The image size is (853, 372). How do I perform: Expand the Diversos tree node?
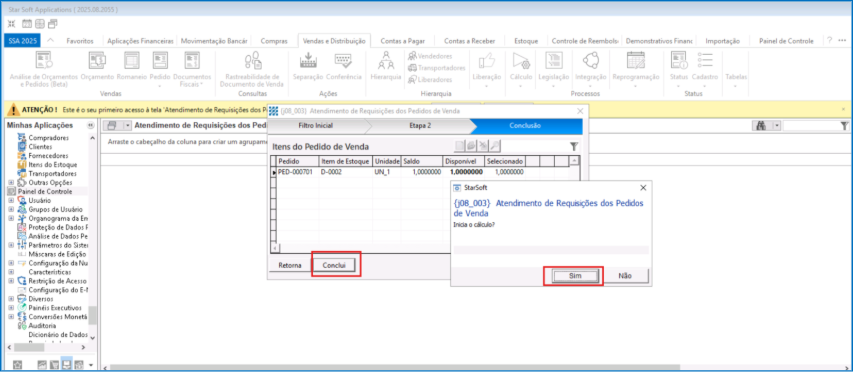click(x=10, y=299)
